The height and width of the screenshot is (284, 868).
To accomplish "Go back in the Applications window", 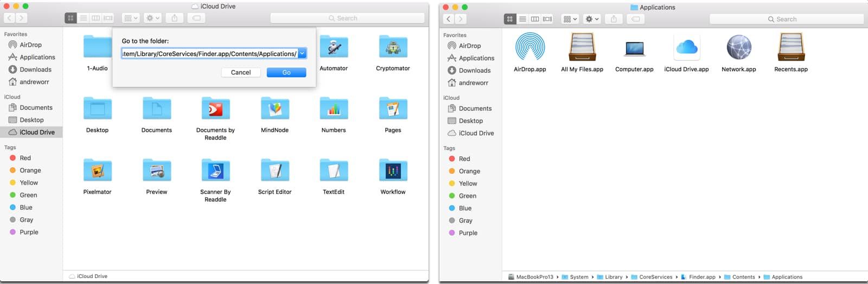I will pyautogui.click(x=449, y=19).
